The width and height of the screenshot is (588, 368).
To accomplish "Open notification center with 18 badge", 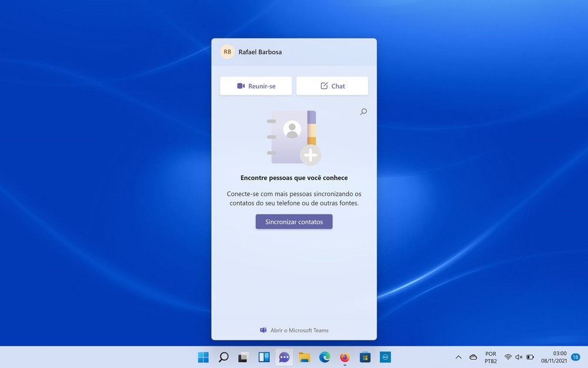I will point(575,357).
